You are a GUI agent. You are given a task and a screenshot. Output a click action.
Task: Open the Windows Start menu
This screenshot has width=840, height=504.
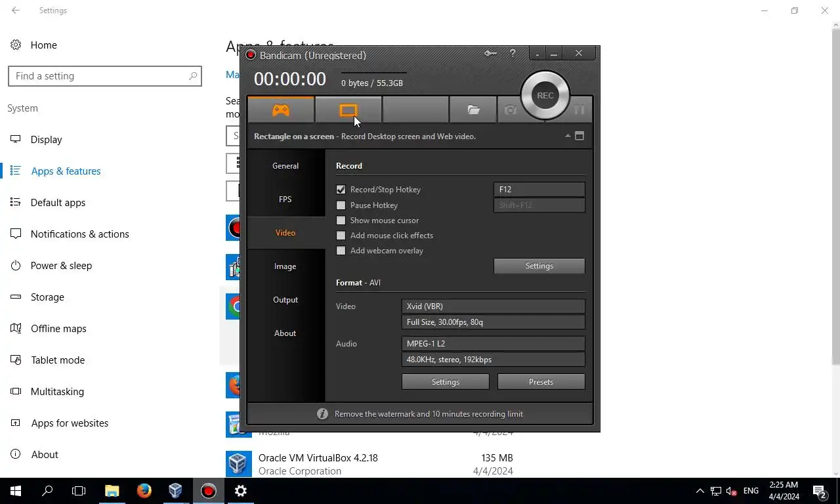coord(16,491)
